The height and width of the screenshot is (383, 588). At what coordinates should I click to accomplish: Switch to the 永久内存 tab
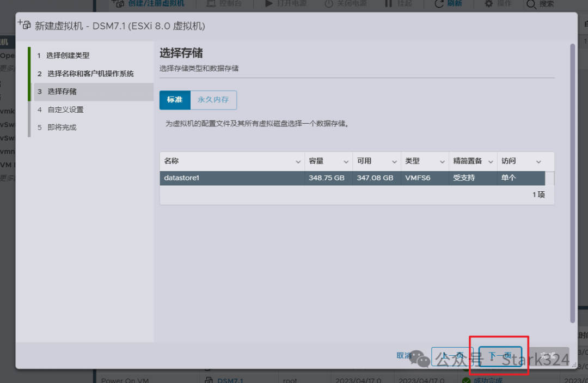pyautogui.click(x=213, y=100)
